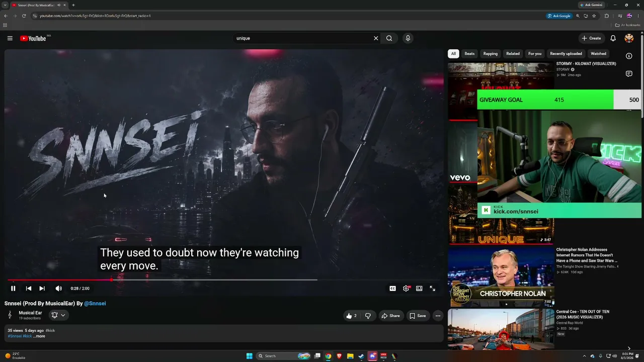
Task: Open YouTube notifications bell
Action: click(x=613, y=38)
